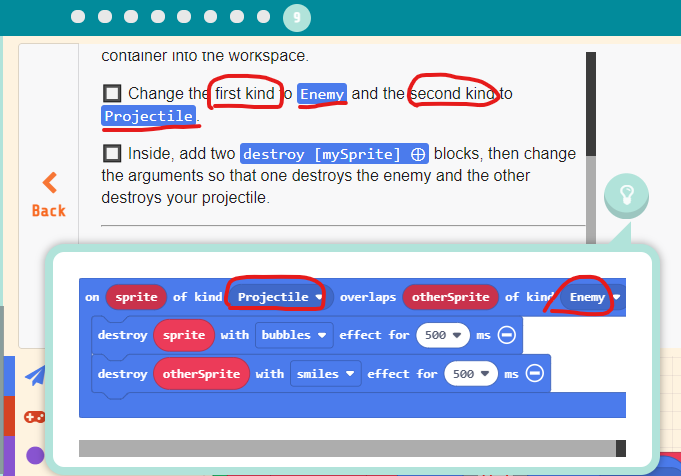
Task: Open the Enemy kind dropdown
Action: [x=594, y=297]
